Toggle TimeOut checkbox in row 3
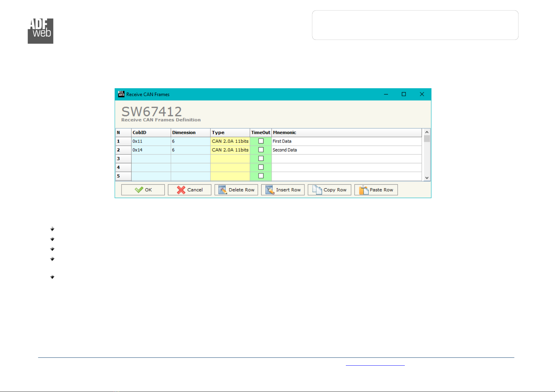The height and width of the screenshot is (392, 555). pos(261,159)
